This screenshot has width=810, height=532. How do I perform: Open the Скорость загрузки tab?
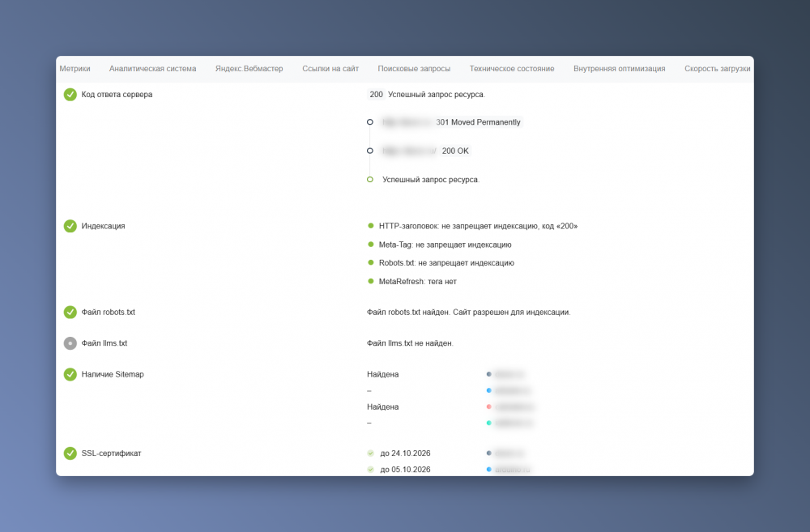717,69
